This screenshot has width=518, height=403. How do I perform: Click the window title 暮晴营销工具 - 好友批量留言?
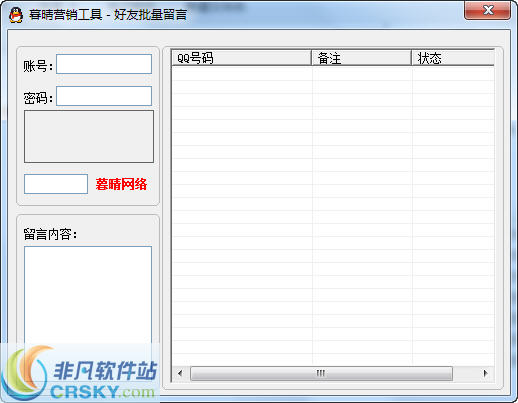coord(108,15)
